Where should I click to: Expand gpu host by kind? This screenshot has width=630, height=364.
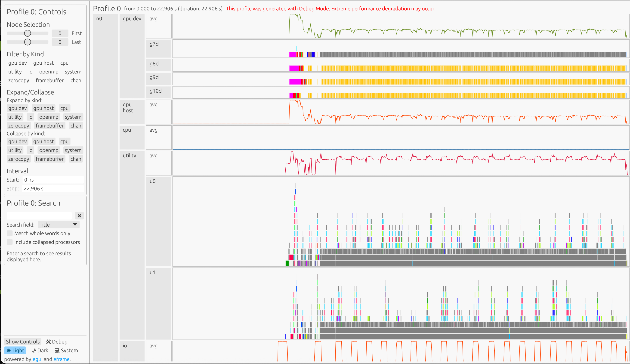coord(43,108)
